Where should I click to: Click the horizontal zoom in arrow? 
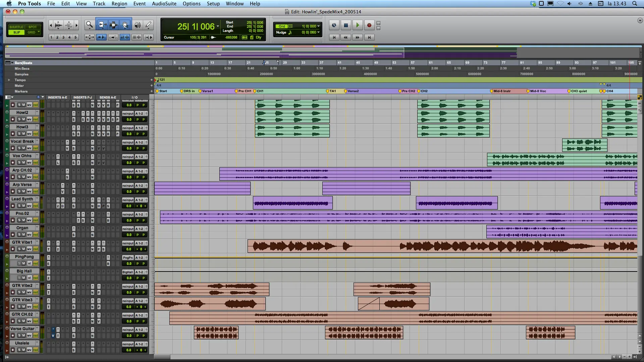(76, 25)
